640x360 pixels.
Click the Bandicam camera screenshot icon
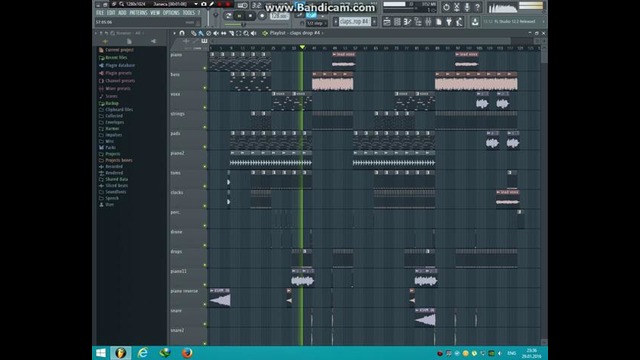[x=204, y=4]
